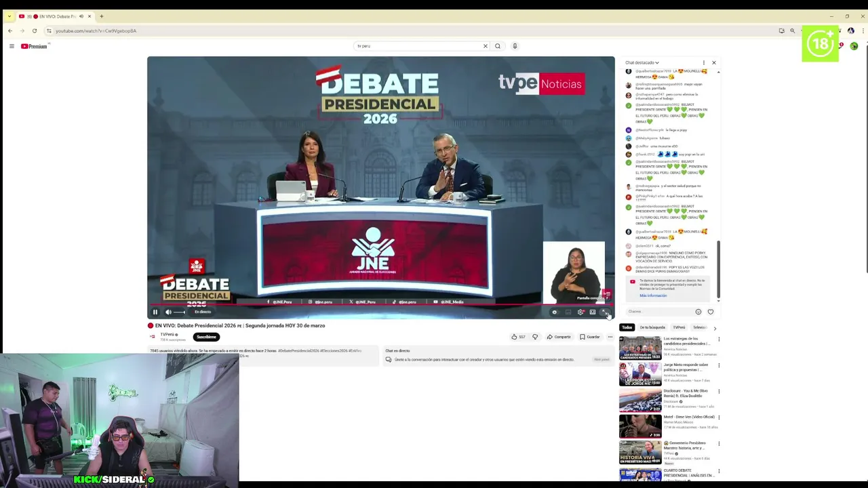Toggle player subtitles button

[568, 312]
